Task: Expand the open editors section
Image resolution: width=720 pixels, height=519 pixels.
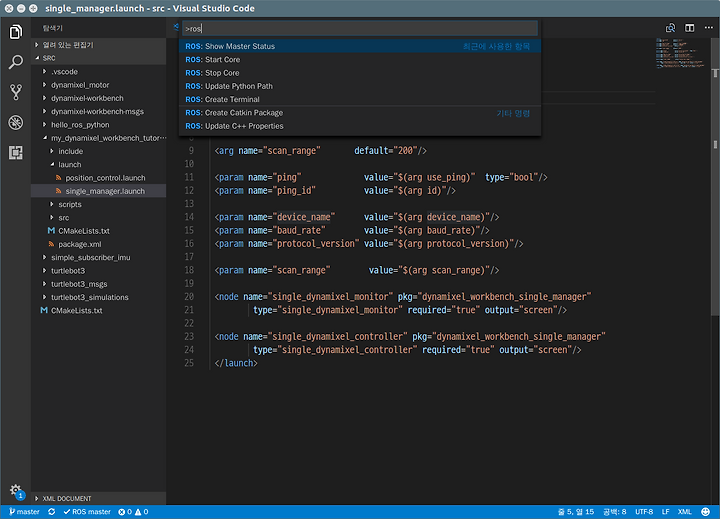Action: [x=98, y=45]
